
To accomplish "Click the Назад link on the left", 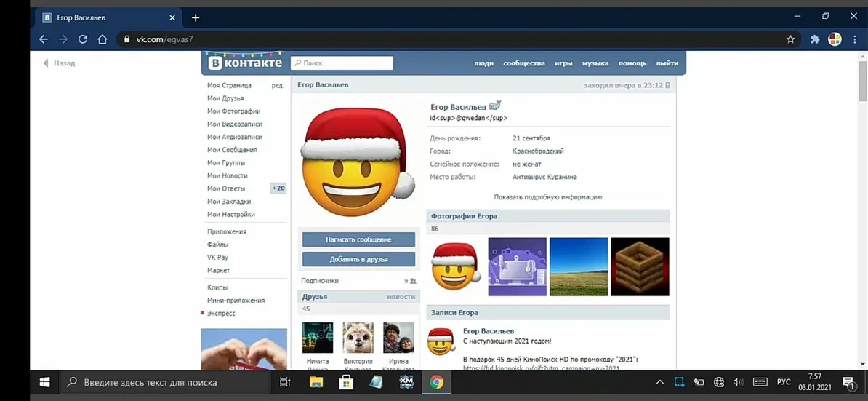I will point(60,63).
